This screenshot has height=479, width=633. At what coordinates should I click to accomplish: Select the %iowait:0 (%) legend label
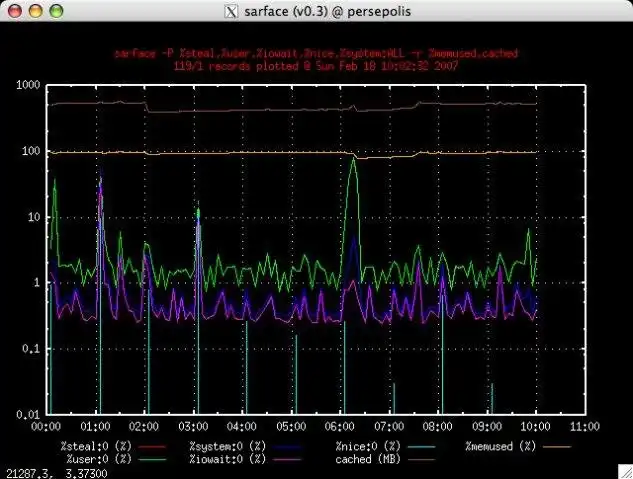pos(228,459)
